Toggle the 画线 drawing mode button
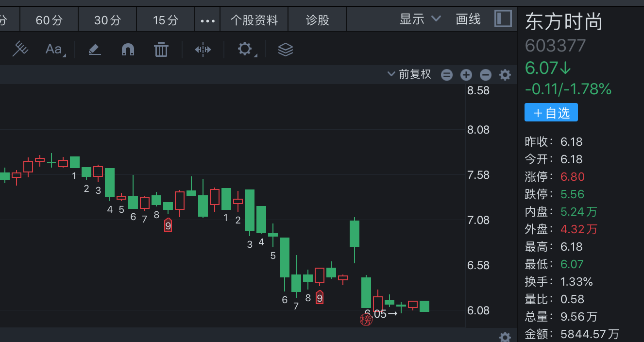 [468, 19]
